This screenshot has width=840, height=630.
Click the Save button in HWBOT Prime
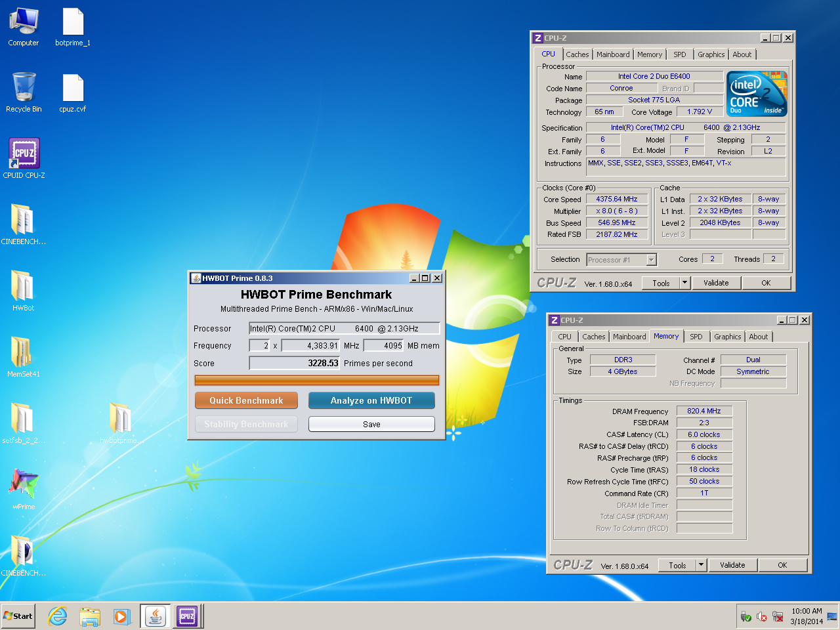tap(371, 424)
